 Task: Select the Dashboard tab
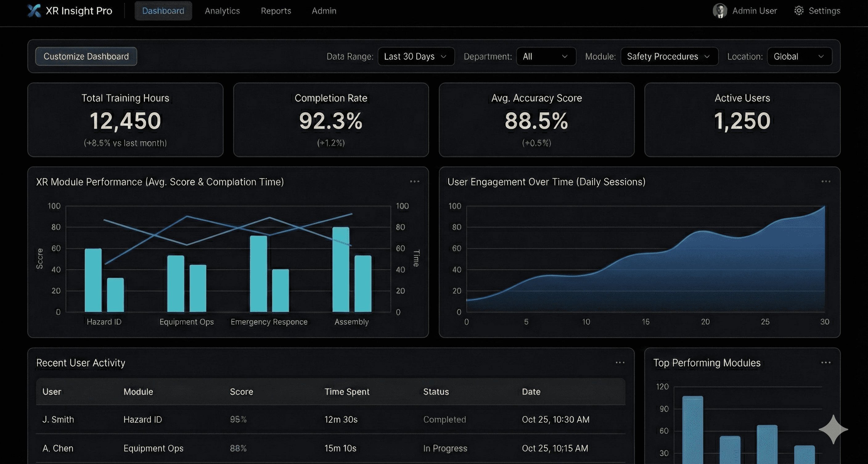[163, 11]
